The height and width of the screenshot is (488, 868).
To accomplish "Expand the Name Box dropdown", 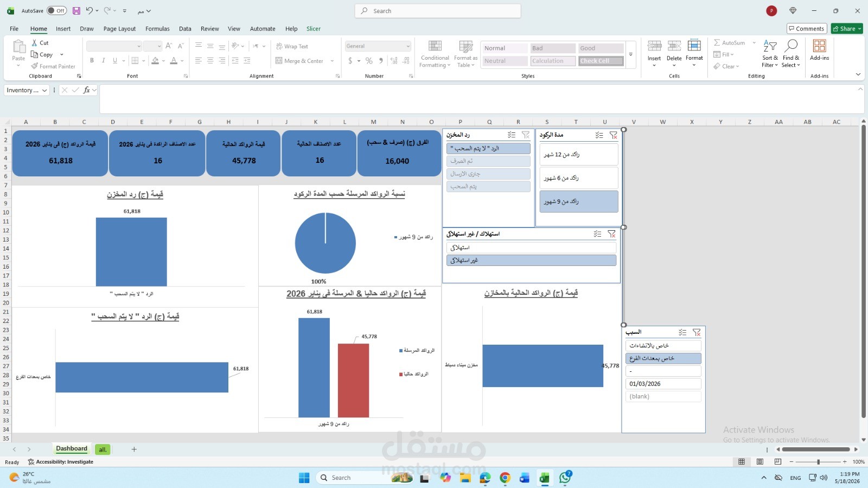I will [x=44, y=91].
